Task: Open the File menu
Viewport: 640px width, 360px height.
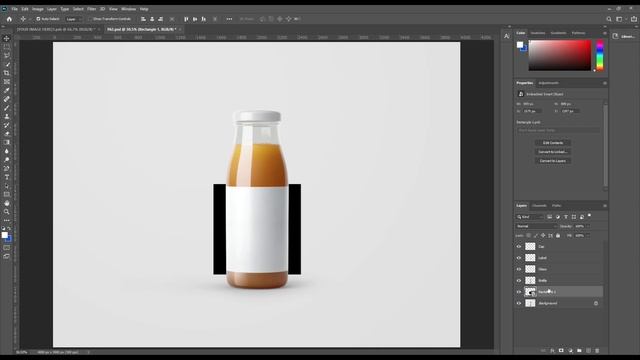Action: tap(14, 9)
